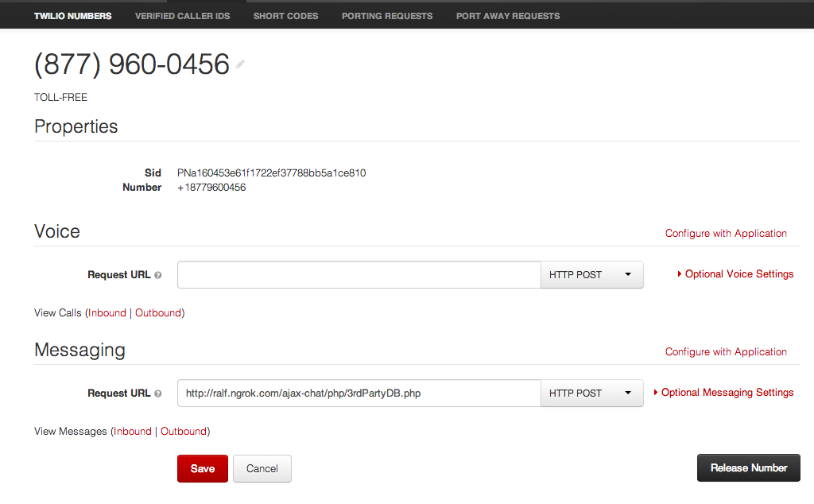
Task: Switch to Verified Caller IDs tab
Action: 182,16
